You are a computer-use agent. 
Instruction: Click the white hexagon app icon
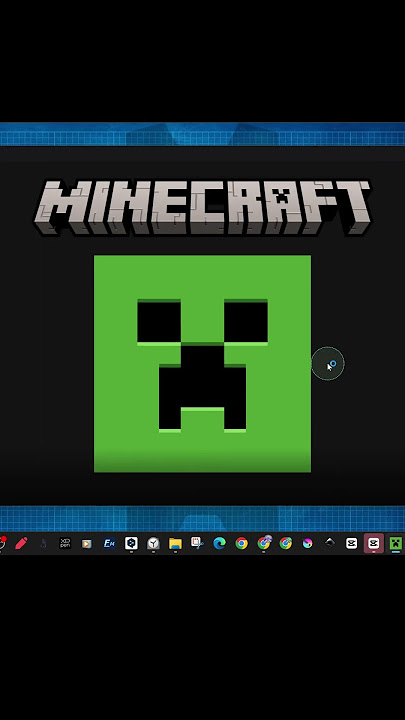click(x=131, y=543)
